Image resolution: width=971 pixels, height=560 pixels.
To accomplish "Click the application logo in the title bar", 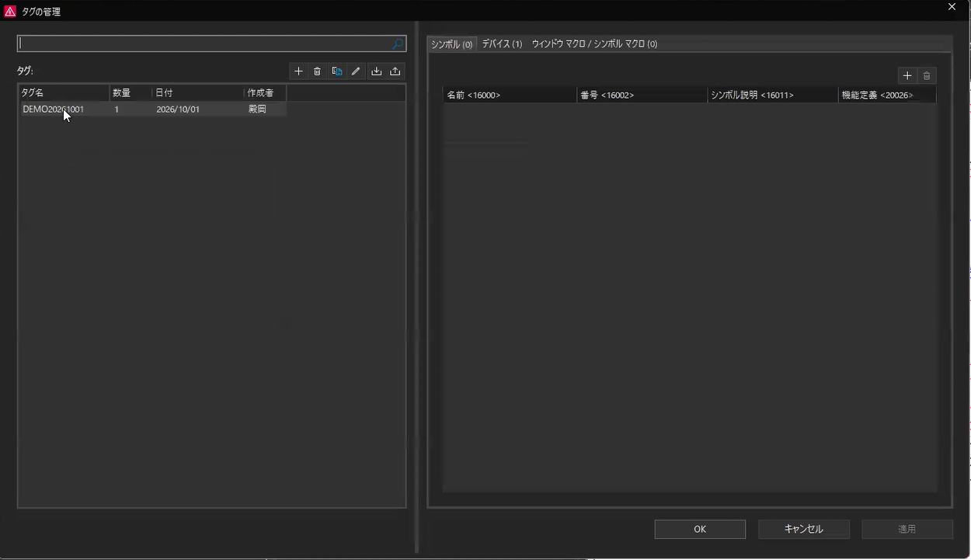I will click(10, 11).
